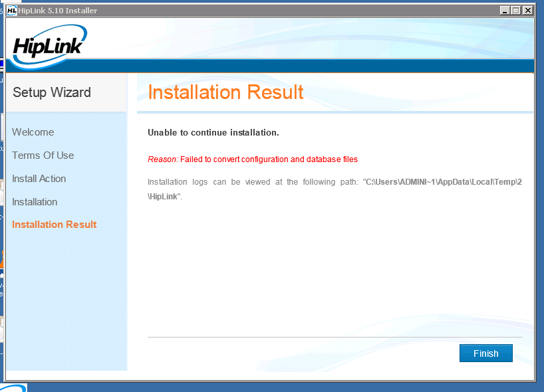Click the 'Unable to continue installation.' message

click(213, 132)
